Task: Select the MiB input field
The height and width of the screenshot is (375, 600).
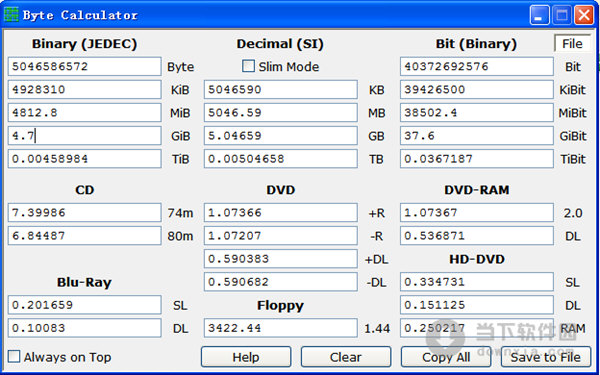Action: [x=85, y=112]
